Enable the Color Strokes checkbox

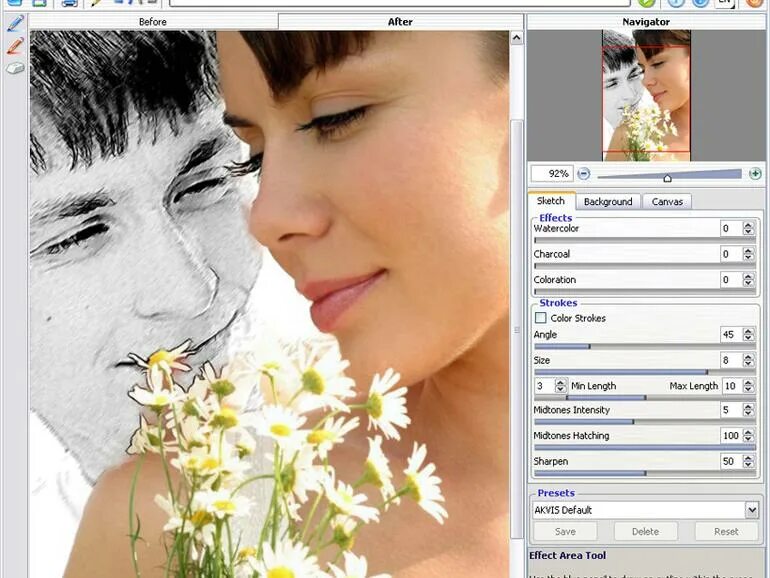click(x=540, y=318)
